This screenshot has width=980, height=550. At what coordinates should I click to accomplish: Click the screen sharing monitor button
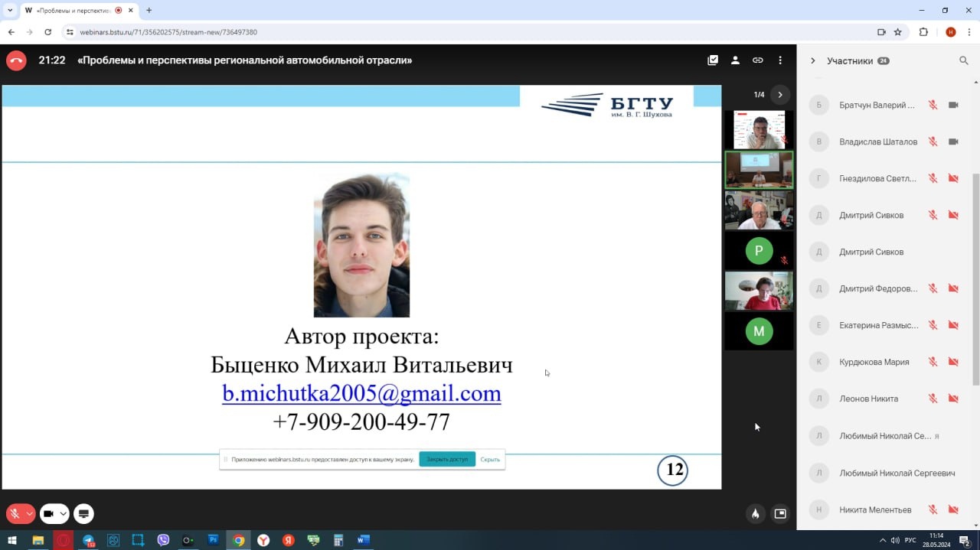pyautogui.click(x=84, y=514)
